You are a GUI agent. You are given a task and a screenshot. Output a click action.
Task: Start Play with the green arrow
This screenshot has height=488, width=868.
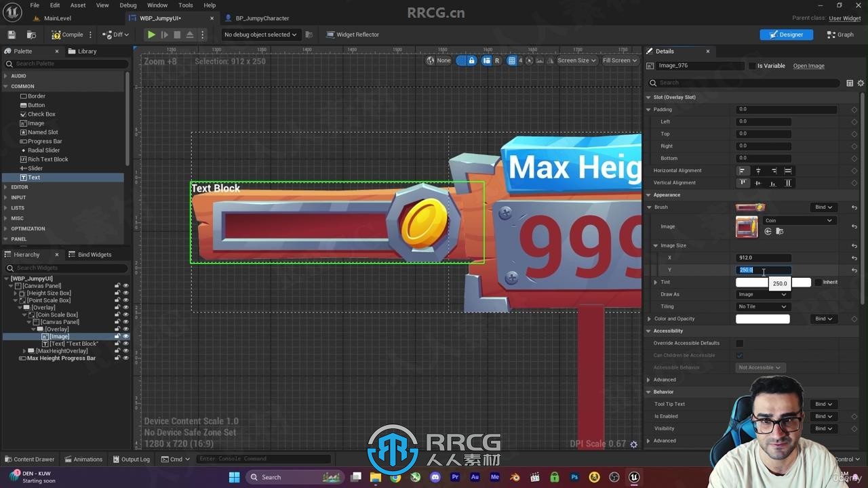(151, 35)
